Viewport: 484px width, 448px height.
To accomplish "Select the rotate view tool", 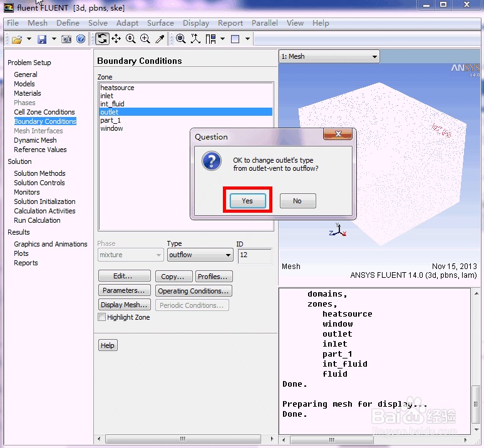I will pyautogui.click(x=102, y=39).
